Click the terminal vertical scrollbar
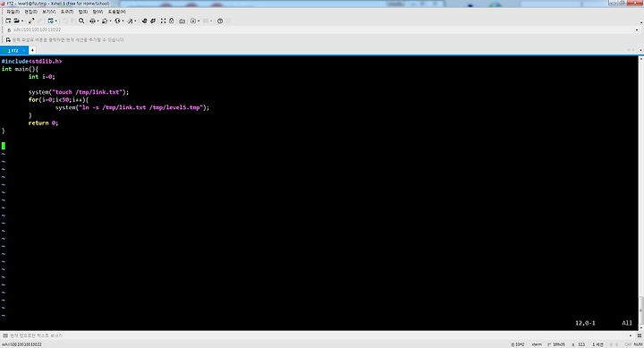Screen dimensions: 644x348 [x=640, y=193]
